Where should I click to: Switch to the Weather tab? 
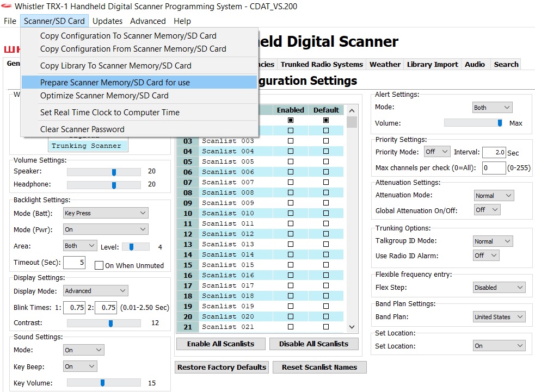tap(385, 64)
